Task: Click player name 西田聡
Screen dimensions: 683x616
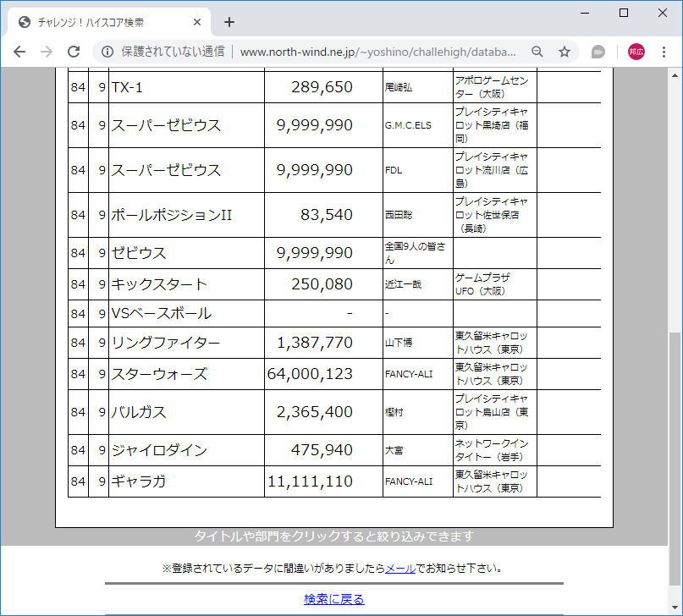Action: (399, 215)
